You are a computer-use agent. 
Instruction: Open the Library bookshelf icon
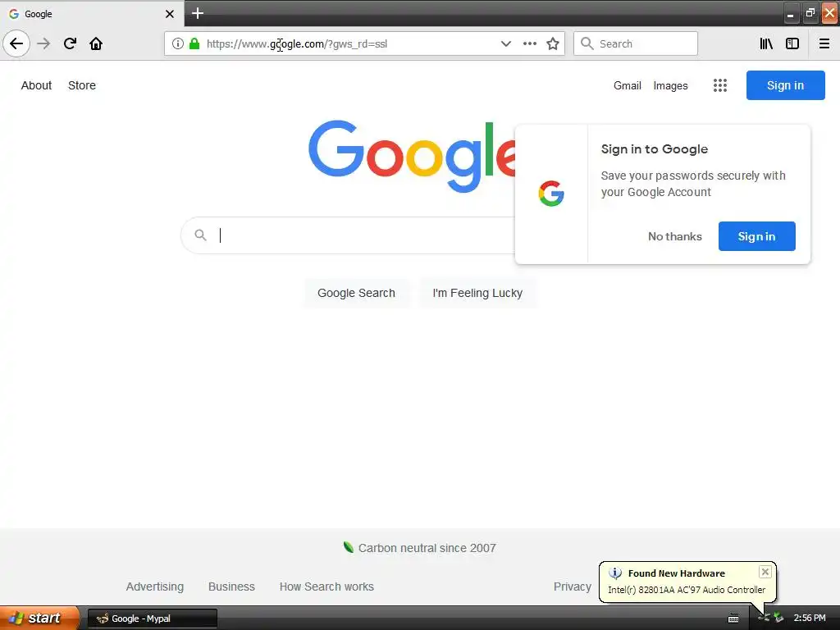[x=767, y=43]
